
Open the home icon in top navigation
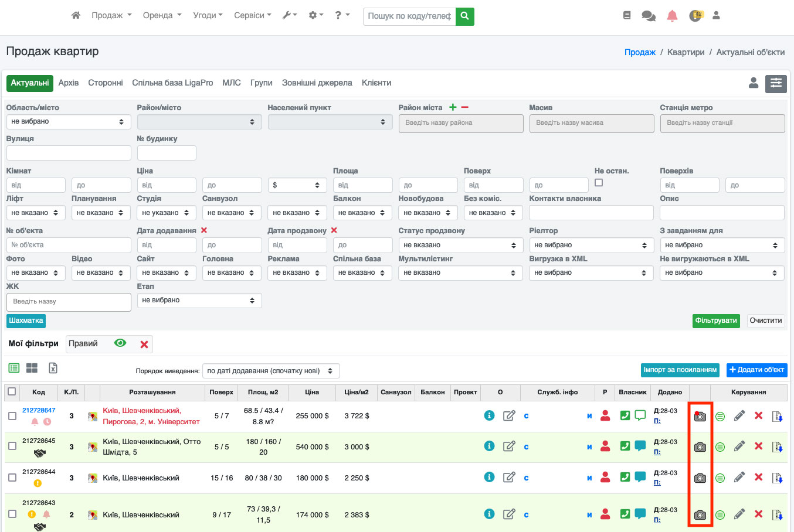point(76,16)
